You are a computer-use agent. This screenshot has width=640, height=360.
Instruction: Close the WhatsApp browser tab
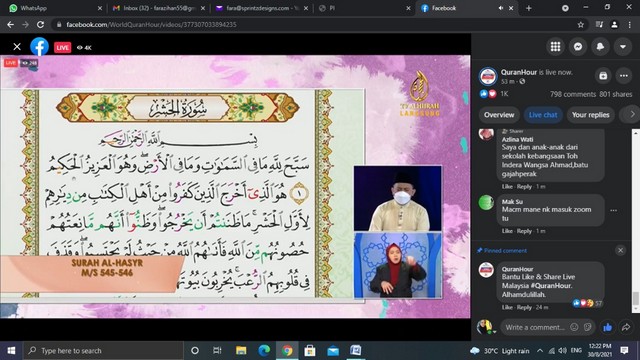(100, 8)
